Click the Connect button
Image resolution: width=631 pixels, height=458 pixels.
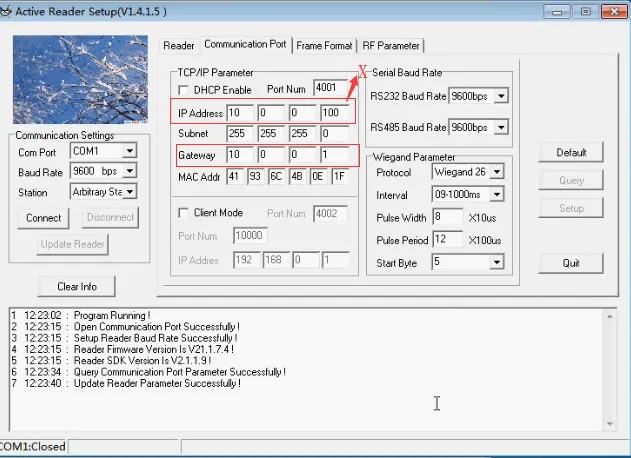point(43,218)
